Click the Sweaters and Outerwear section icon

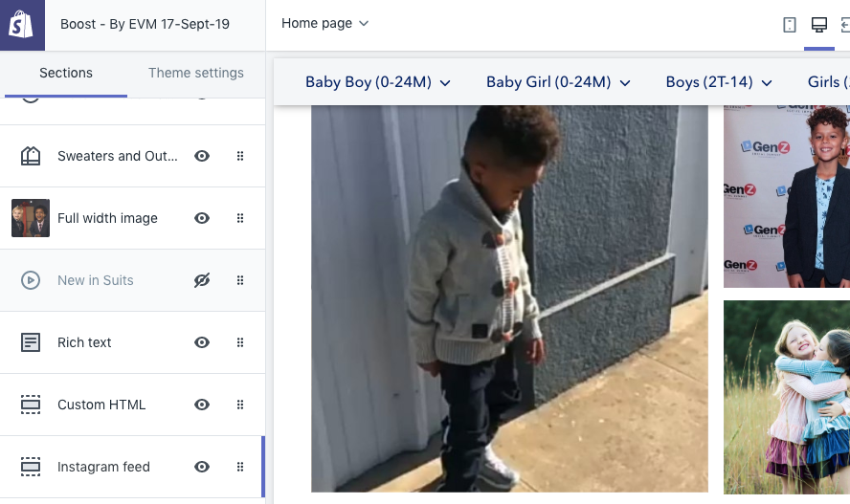(31, 156)
